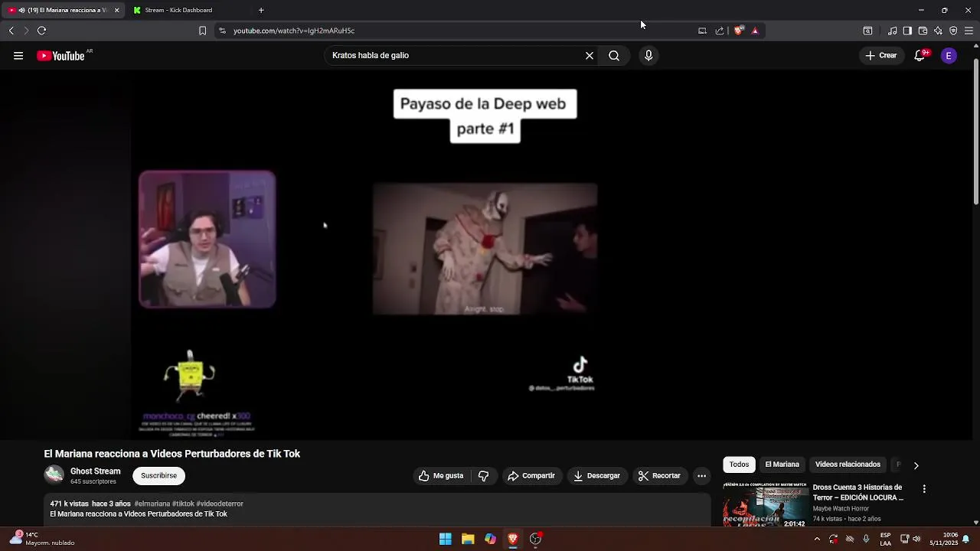The height and width of the screenshot is (551, 980).
Task: Open Brave Leo AI sparkle icon
Action: click(x=938, y=31)
